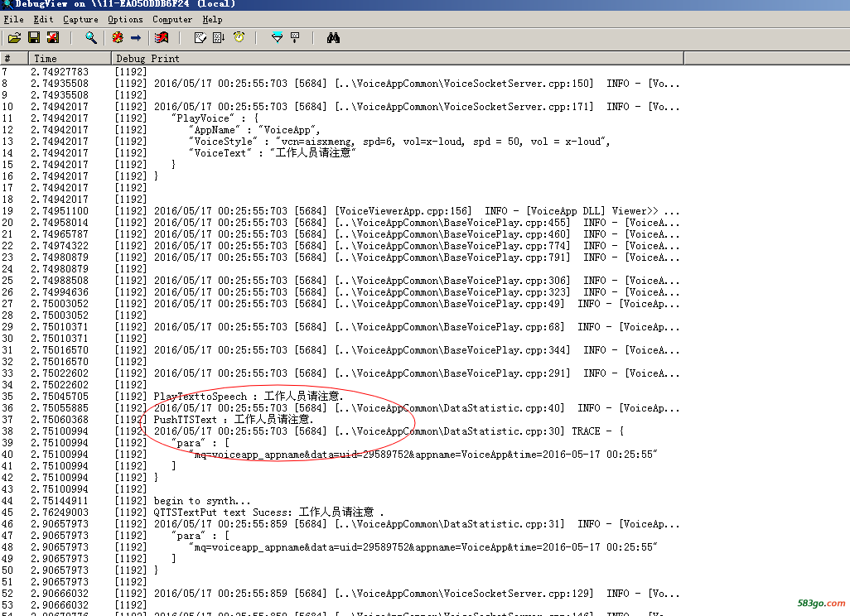The width and height of the screenshot is (850, 616).
Task: Open the Capture menu
Action: (x=80, y=19)
